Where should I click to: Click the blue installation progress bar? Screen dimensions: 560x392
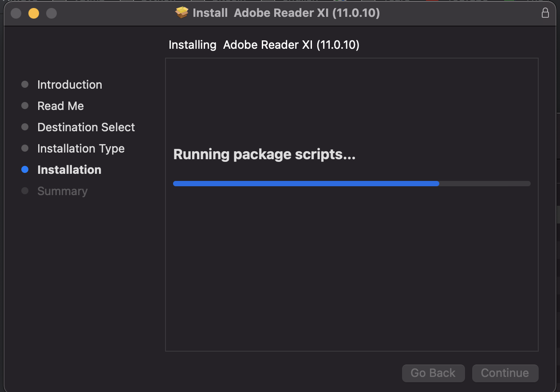(x=306, y=184)
